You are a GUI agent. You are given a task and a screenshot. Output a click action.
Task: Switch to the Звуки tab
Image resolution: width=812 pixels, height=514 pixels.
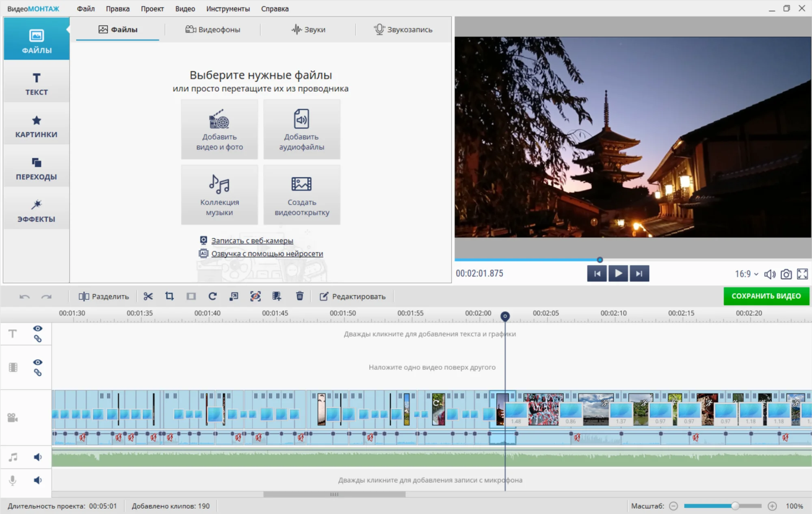coord(308,29)
